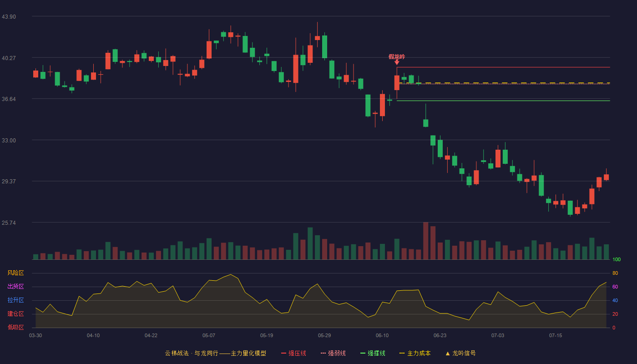Toggle the 强撑线 legend series
Viewport: 637px width, 364px height.
pos(373,353)
